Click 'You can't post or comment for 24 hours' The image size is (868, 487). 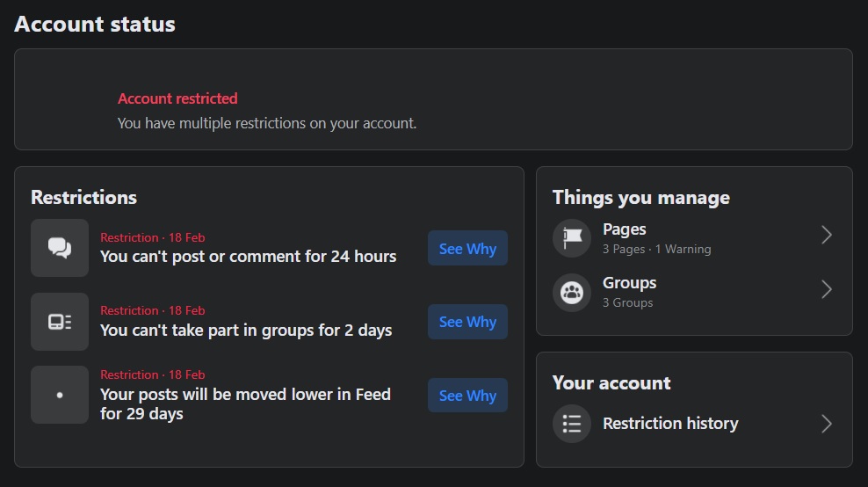click(x=248, y=257)
